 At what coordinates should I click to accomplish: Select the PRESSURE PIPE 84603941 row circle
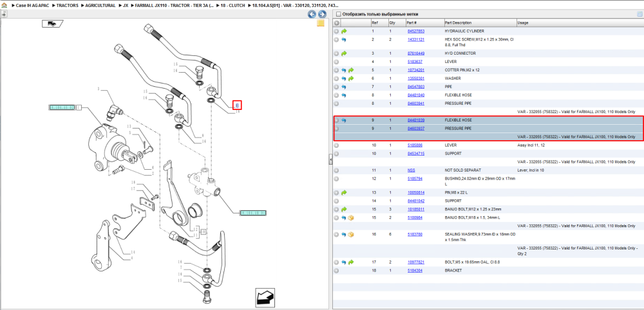coord(336,104)
